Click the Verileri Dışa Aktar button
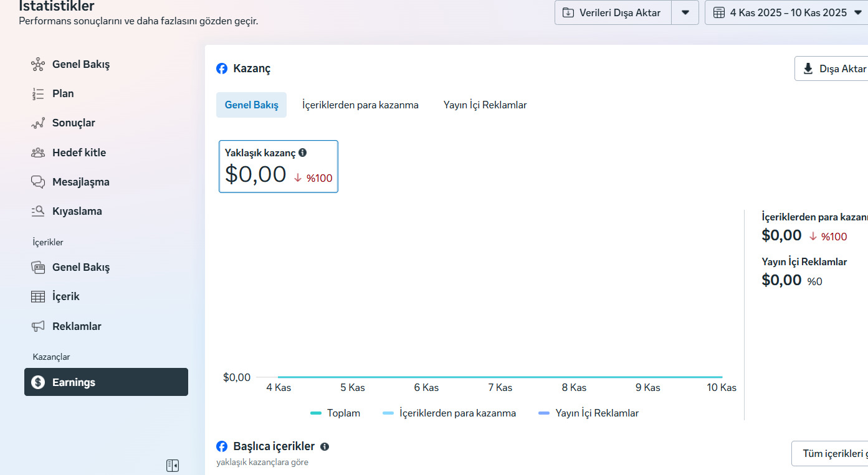The width and height of the screenshot is (868, 475). click(613, 12)
